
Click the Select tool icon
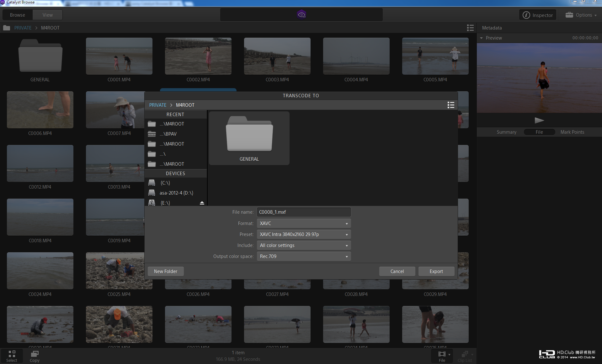[x=12, y=356]
